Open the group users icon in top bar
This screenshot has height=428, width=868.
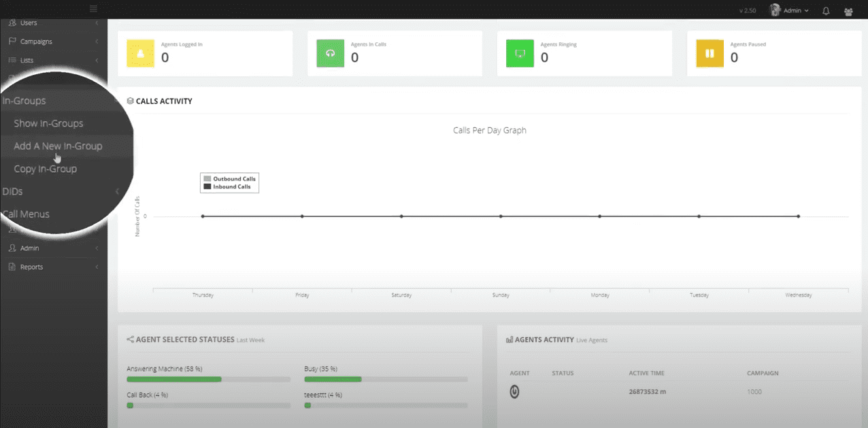pyautogui.click(x=848, y=11)
